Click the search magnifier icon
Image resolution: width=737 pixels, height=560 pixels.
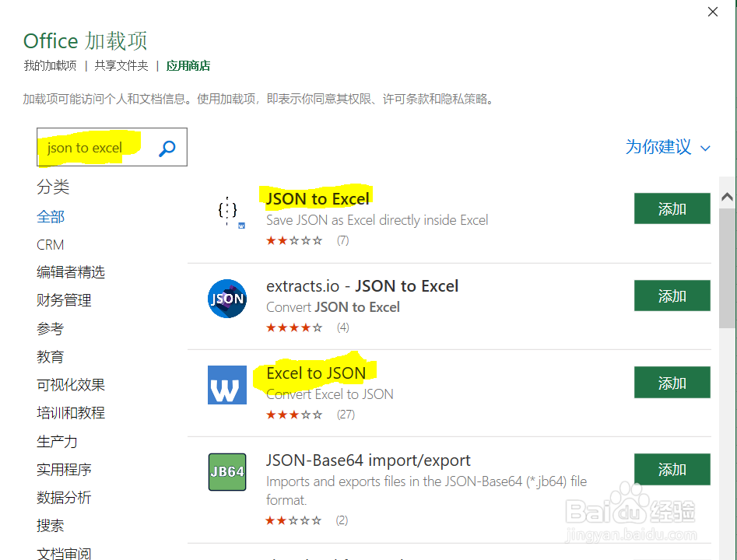tap(167, 149)
